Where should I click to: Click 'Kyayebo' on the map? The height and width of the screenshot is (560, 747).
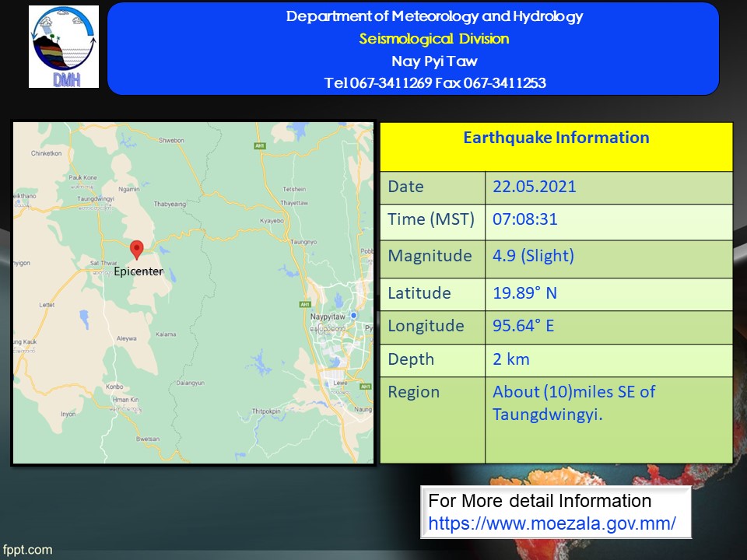(x=272, y=221)
